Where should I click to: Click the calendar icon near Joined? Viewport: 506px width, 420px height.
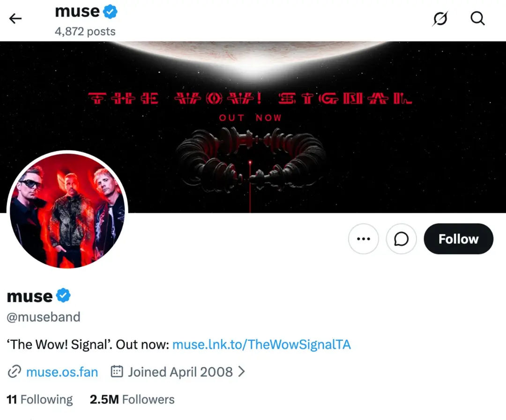pos(117,372)
